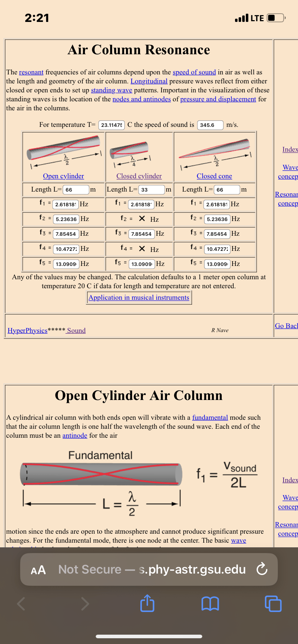Screen dimensions: 298x644
Task: Select the closed cone f4 frequency field
Action: point(217,249)
